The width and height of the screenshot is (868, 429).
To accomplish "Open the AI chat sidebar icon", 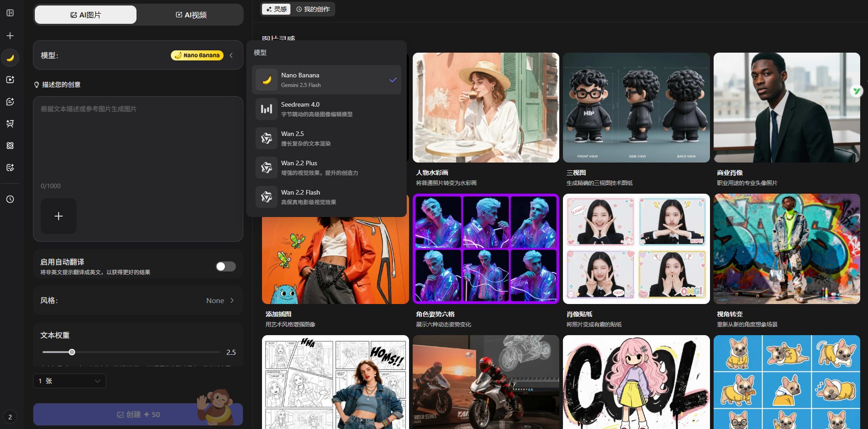I will [10, 102].
